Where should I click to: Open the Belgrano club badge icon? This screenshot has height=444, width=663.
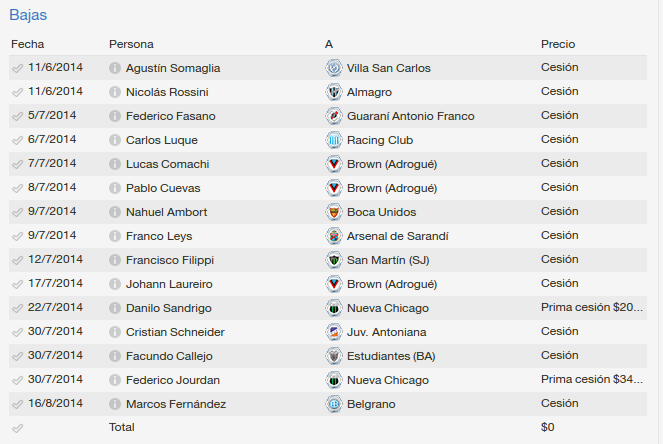tap(334, 404)
